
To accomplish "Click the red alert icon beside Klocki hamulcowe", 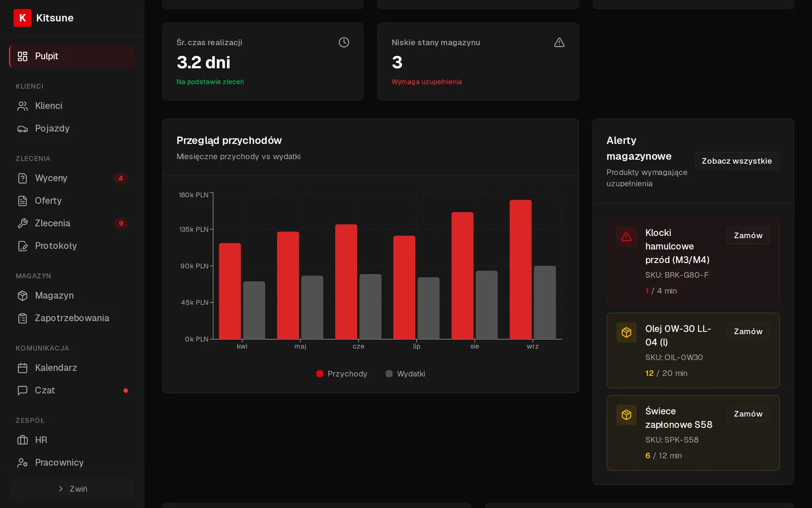I will pos(626,237).
